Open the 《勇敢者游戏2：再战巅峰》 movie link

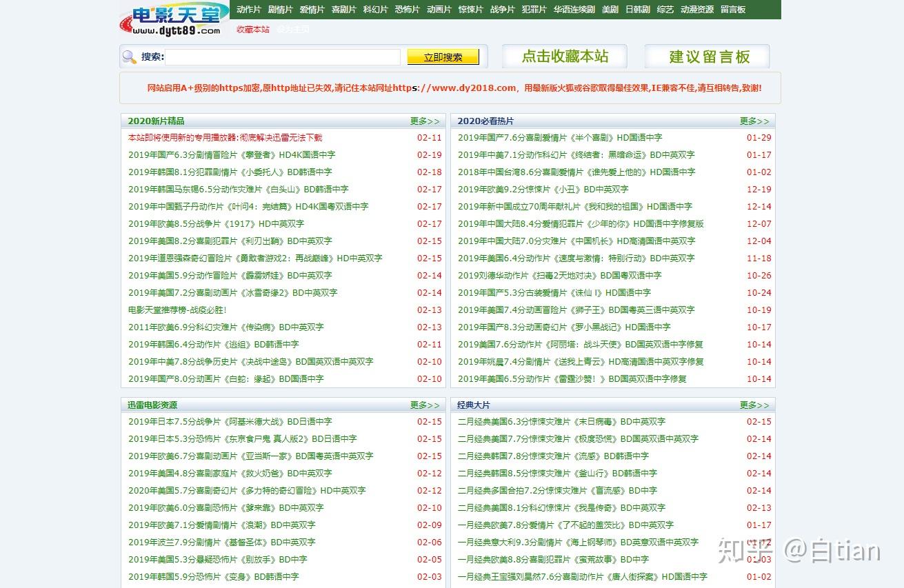point(255,258)
